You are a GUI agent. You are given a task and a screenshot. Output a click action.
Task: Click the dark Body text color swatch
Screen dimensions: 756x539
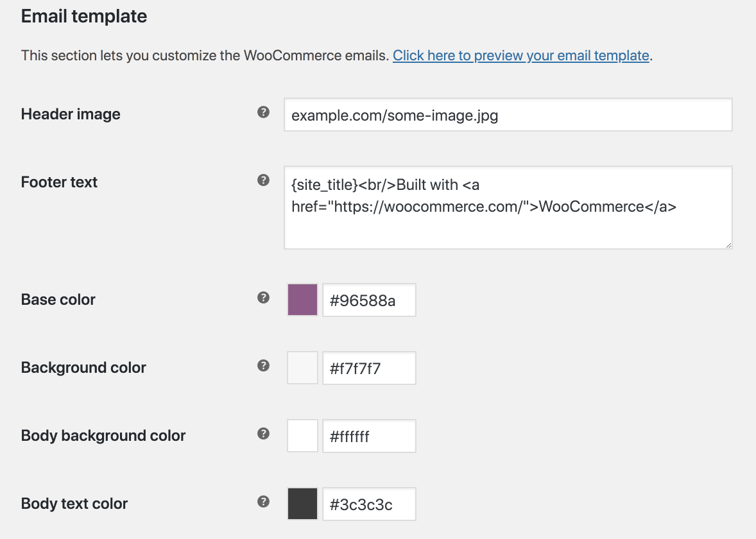[303, 504]
